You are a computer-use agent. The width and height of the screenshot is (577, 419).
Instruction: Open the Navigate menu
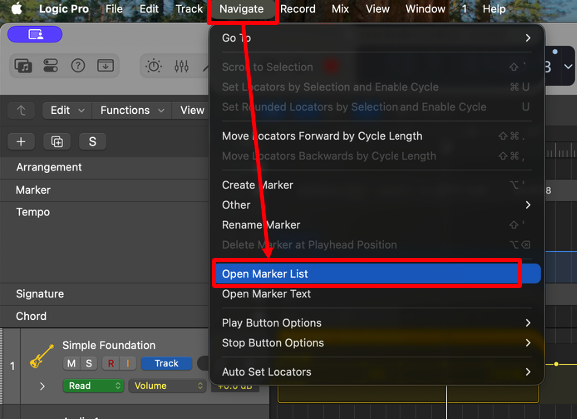241,9
